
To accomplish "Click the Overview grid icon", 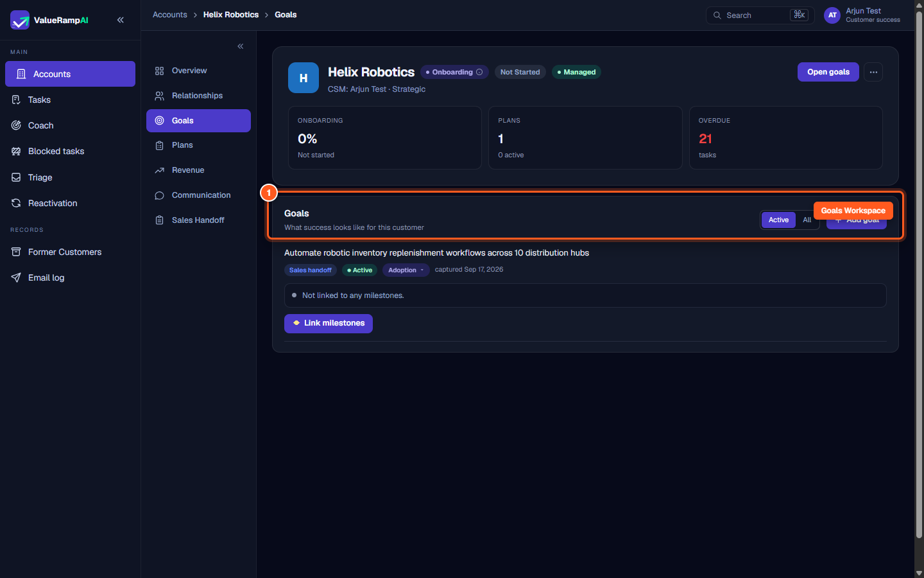I will tap(160, 71).
